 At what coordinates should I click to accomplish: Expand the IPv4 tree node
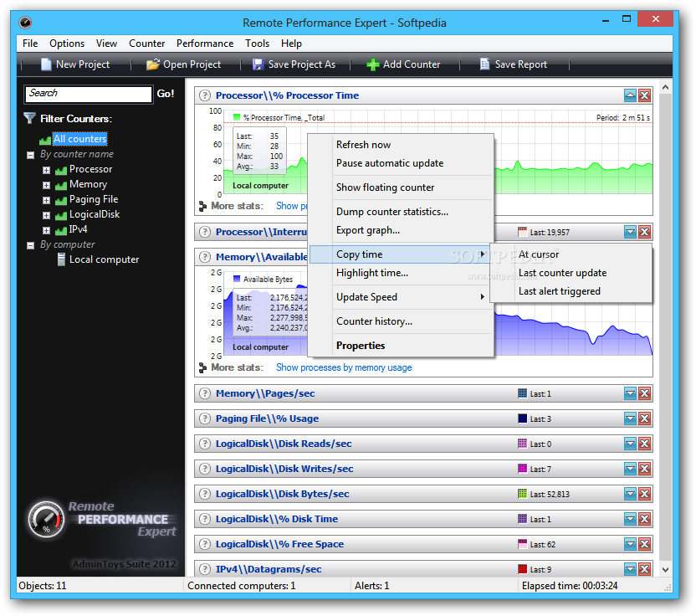tap(46, 230)
